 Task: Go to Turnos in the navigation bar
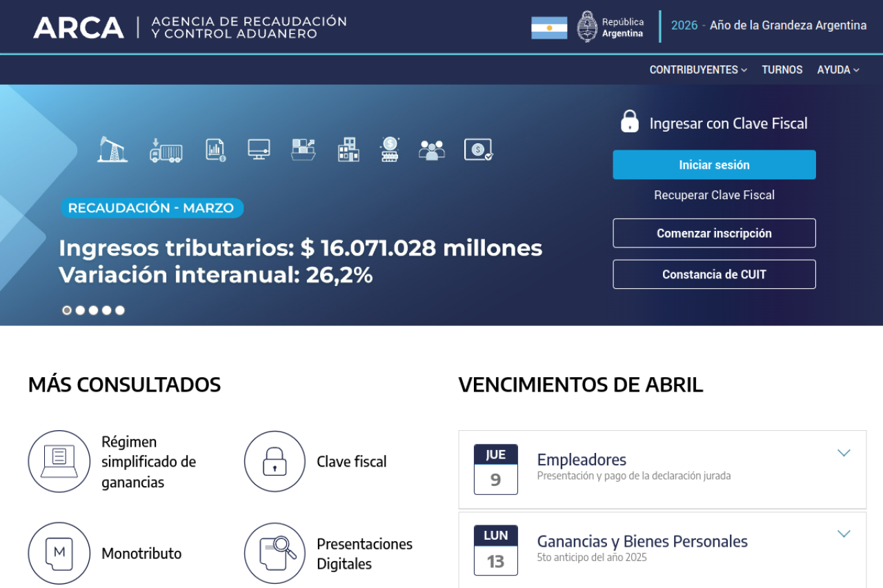[x=782, y=70]
